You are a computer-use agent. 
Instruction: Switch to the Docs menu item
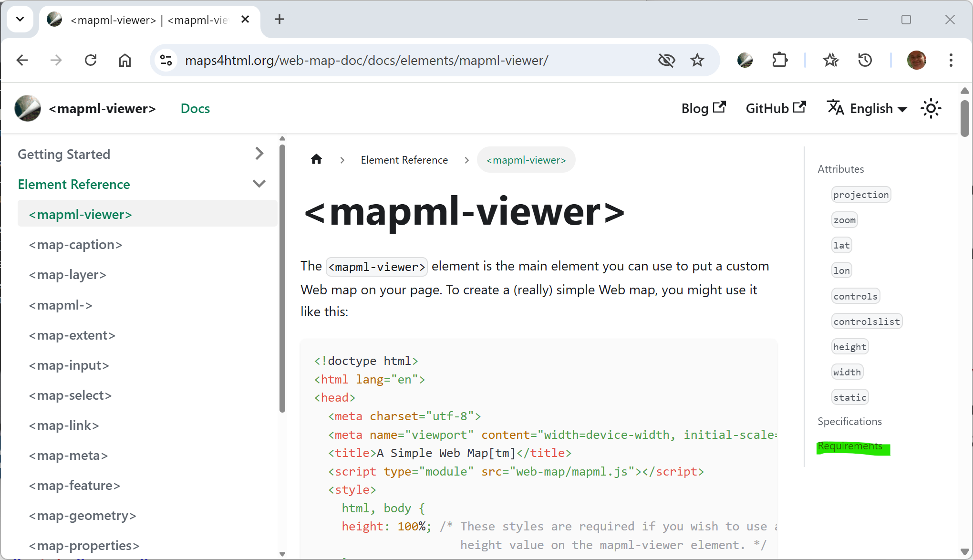tap(195, 108)
